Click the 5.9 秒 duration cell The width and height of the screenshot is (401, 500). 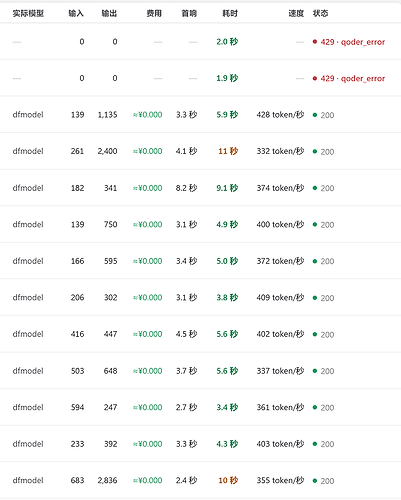point(227,115)
